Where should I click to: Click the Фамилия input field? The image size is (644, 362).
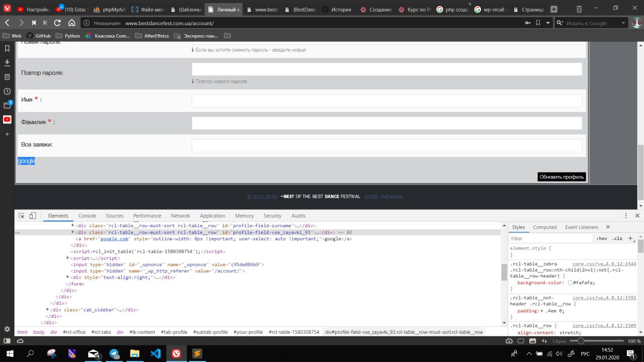point(386,123)
